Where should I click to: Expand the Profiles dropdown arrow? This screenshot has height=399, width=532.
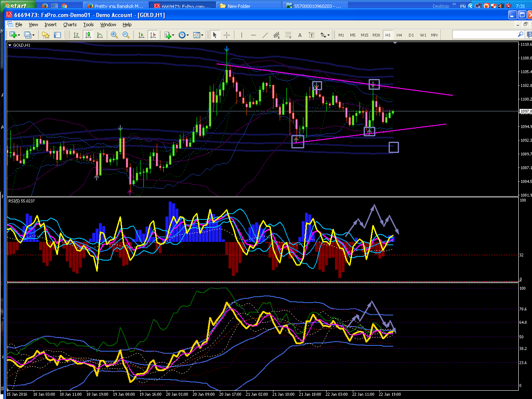coord(33,35)
